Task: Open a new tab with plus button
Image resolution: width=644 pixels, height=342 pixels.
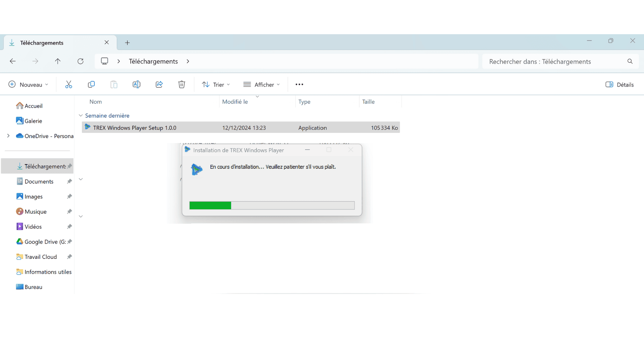Action: click(127, 43)
